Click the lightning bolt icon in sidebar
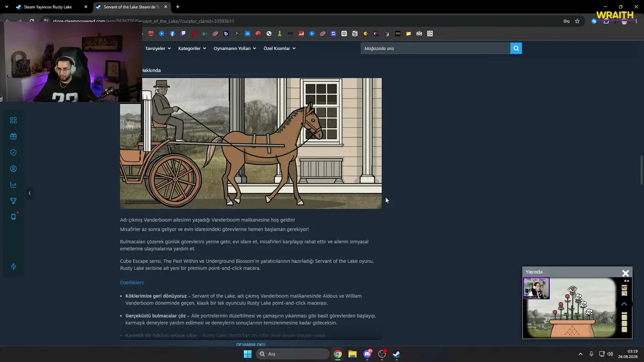644x362 pixels. click(x=14, y=266)
